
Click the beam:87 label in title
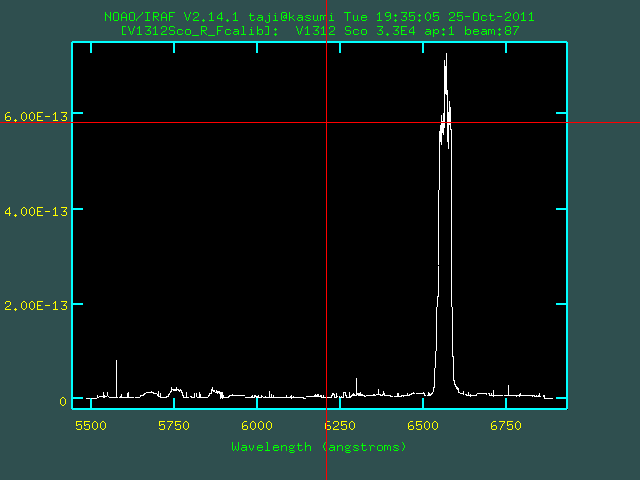[x=491, y=31]
